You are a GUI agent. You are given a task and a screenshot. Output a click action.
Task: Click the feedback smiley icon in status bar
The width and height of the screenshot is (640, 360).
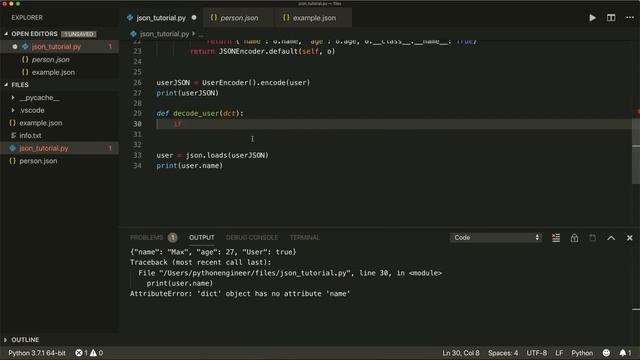pos(606,353)
